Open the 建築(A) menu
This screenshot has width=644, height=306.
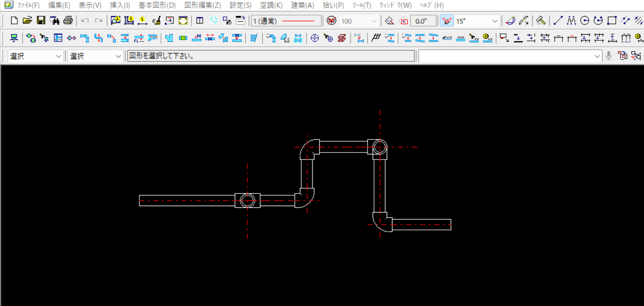pos(303,5)
